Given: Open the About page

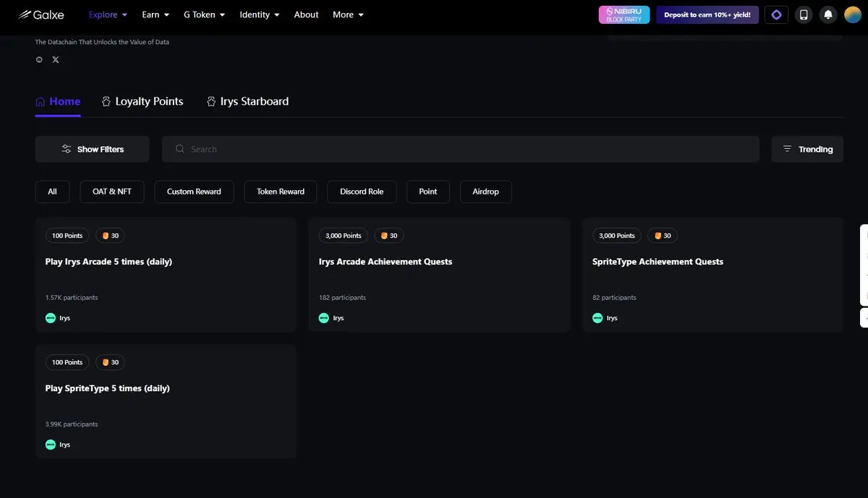Looking at the screenshot, I should [307, 14].
